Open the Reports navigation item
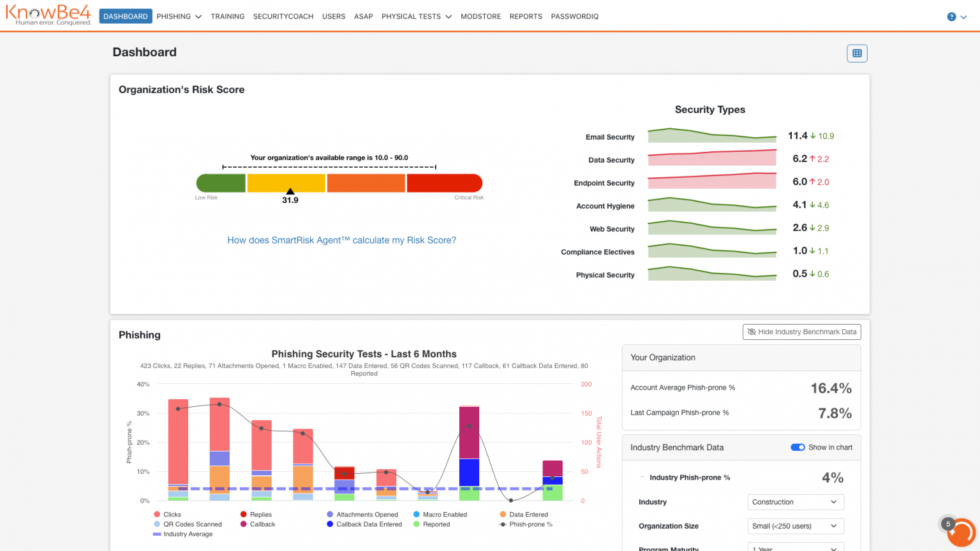The height and width of the screenshot is (551, 980). [526, 17]
